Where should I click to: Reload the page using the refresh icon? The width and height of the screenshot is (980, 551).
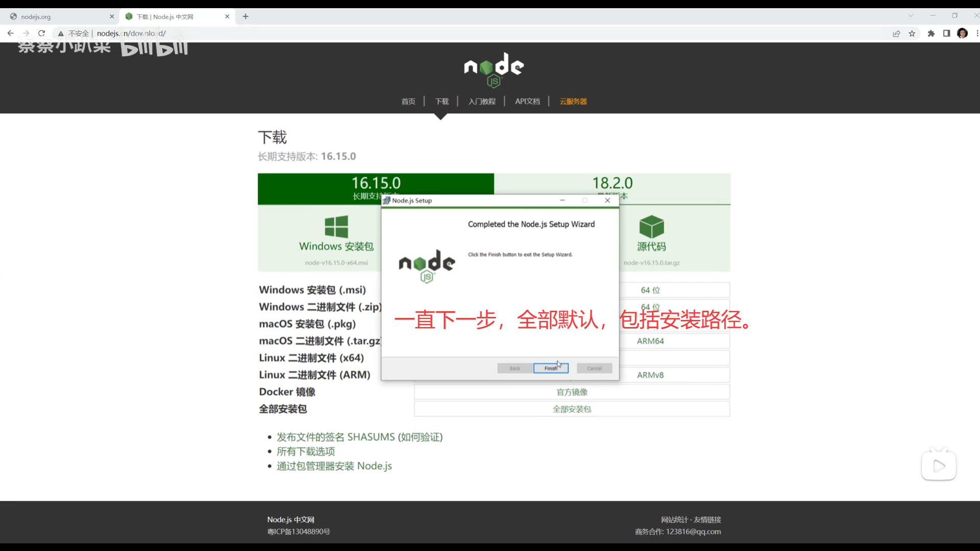point(42,34)
